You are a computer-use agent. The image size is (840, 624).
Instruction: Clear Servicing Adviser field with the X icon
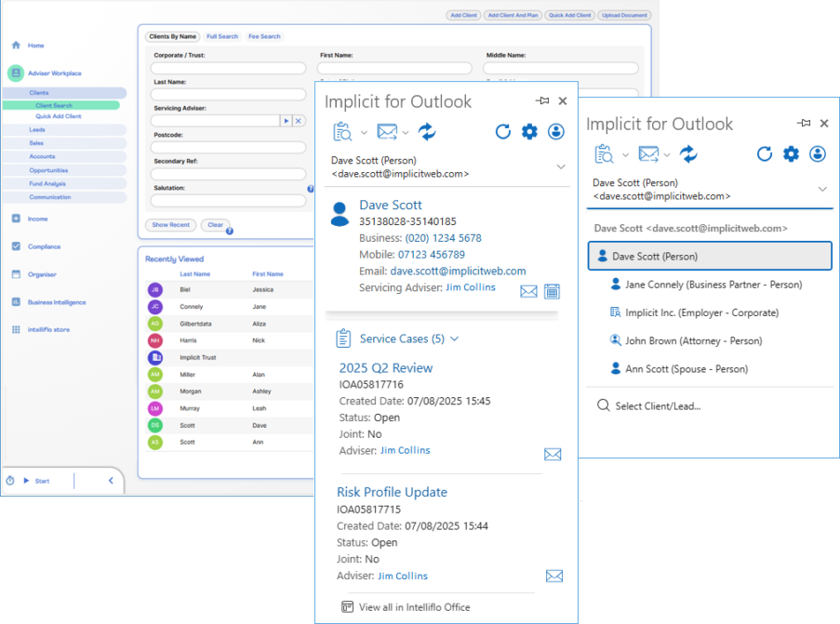tap(298, 121)
